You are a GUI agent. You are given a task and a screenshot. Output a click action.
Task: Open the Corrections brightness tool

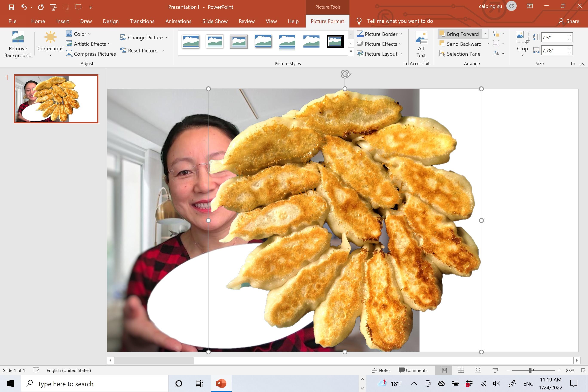50,37
